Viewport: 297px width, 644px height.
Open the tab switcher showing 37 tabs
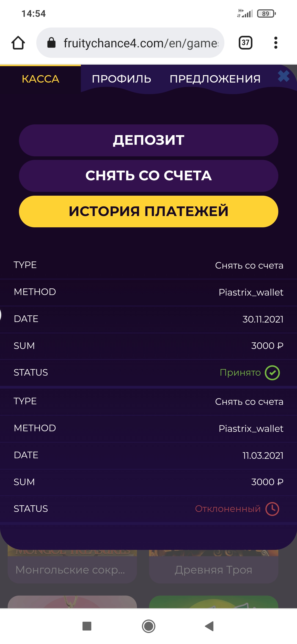[x=245, y=43]
